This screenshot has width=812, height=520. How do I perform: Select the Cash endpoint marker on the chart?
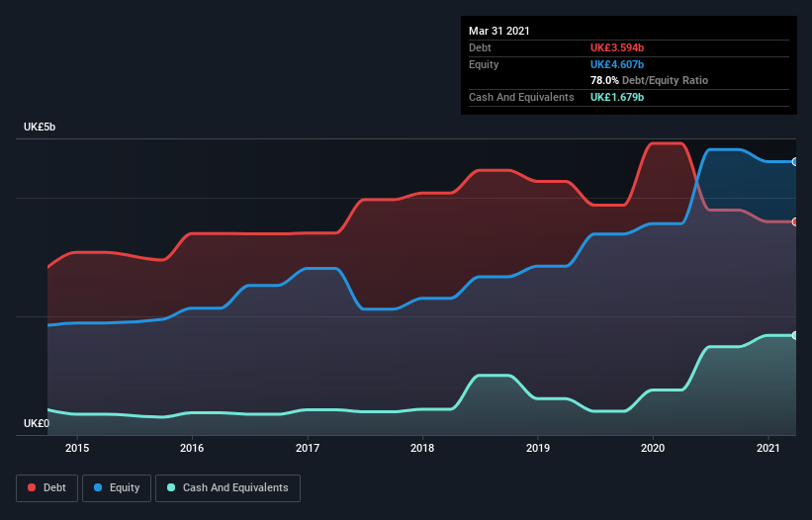(795, 335)
